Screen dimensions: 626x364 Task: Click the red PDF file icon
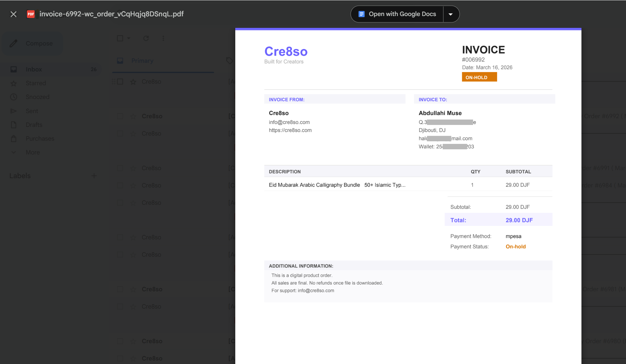tap(31, 14)
